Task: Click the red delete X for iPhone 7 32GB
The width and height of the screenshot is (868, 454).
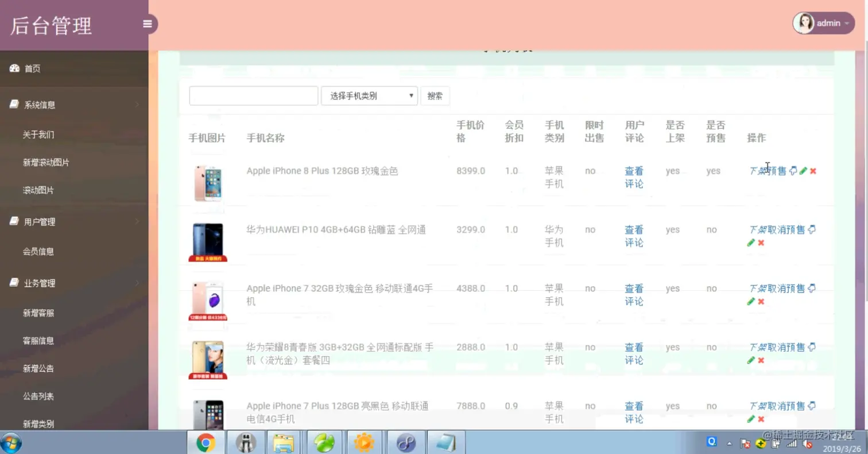Action: point(761,301)
